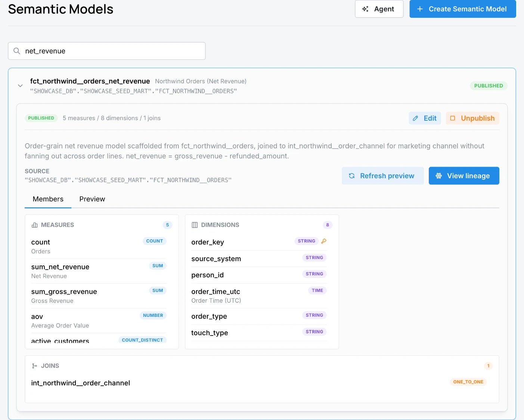The image size is (524, 420).
Task: Select the aov measure
Action: pyautogui.click(x=99, y=320)
